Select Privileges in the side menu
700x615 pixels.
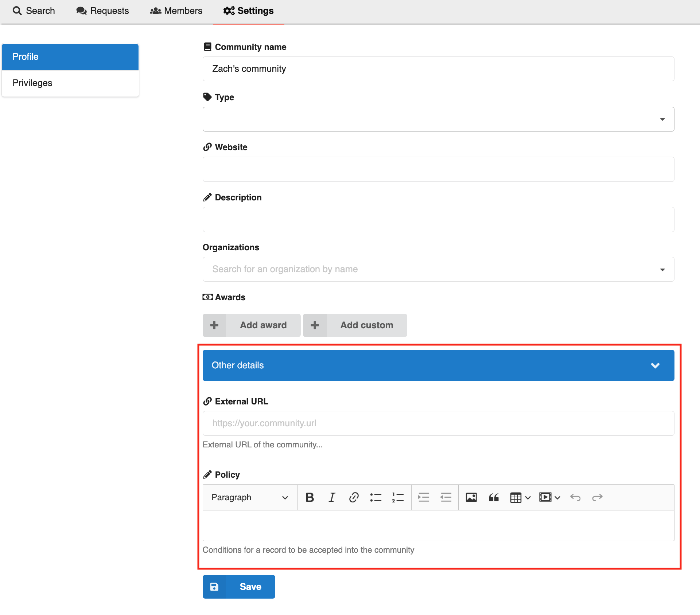pyautogui.click(x=70, y=83)
